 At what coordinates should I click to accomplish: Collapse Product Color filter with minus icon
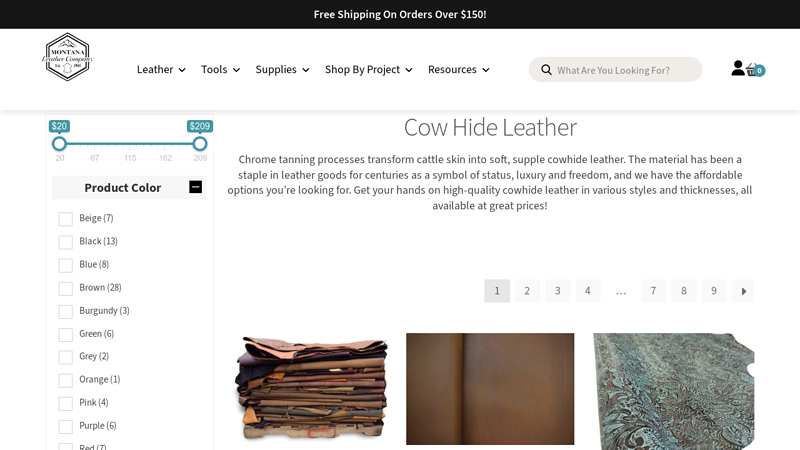[195, 187]
